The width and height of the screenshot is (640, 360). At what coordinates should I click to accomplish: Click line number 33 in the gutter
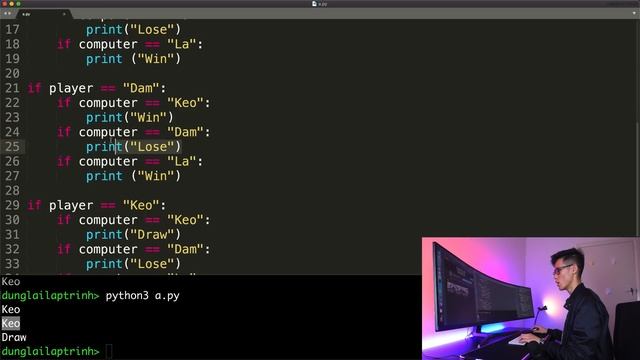coord(12,264)
